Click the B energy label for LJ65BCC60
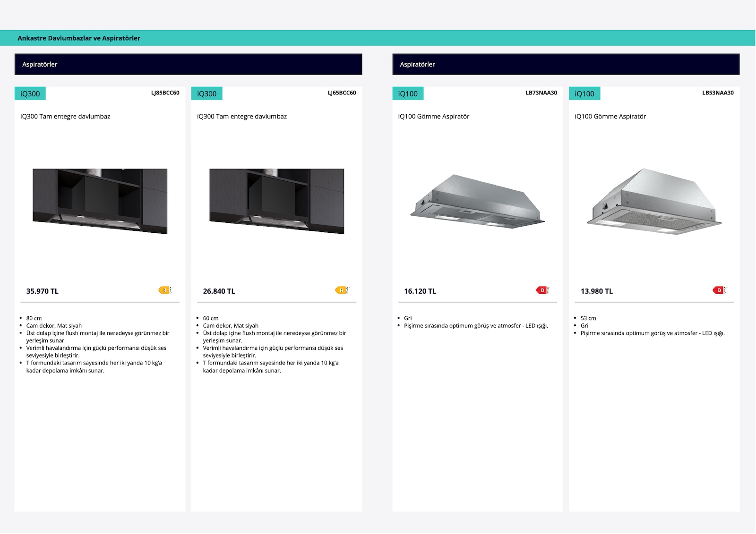This screenshot has height=534, width=756. 342,290
